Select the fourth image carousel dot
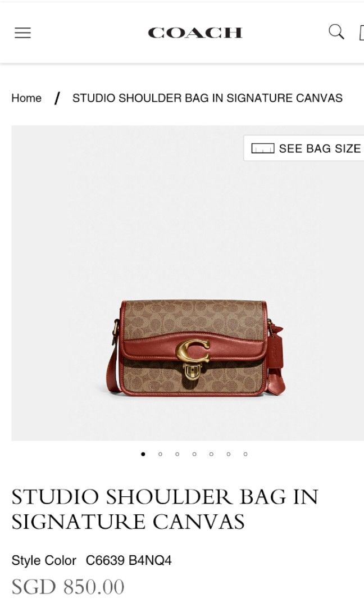Viewport: 364px width, 607px height. 194,454
